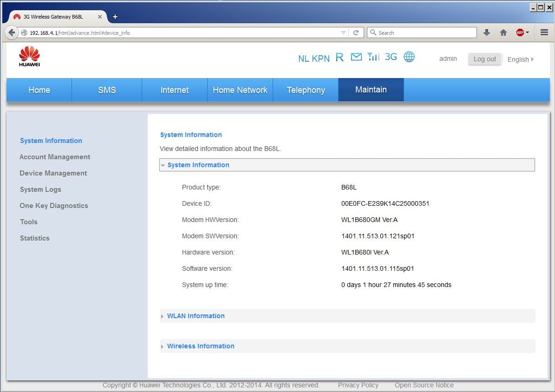
Task: Click the Software version value 1401.11.513.01.115sp01
Action: pyautogui.click(x=377, y=269)
